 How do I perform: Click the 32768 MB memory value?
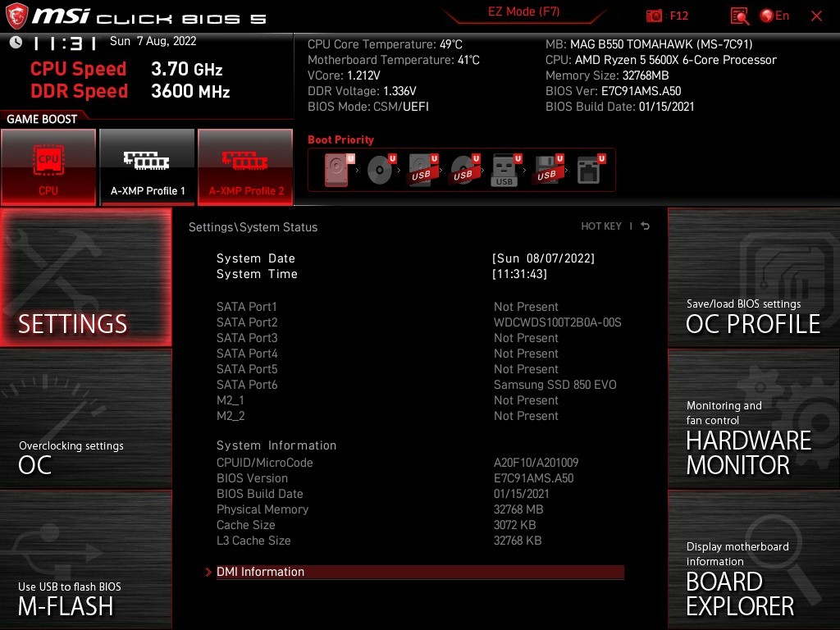click(x=518, y=509)
